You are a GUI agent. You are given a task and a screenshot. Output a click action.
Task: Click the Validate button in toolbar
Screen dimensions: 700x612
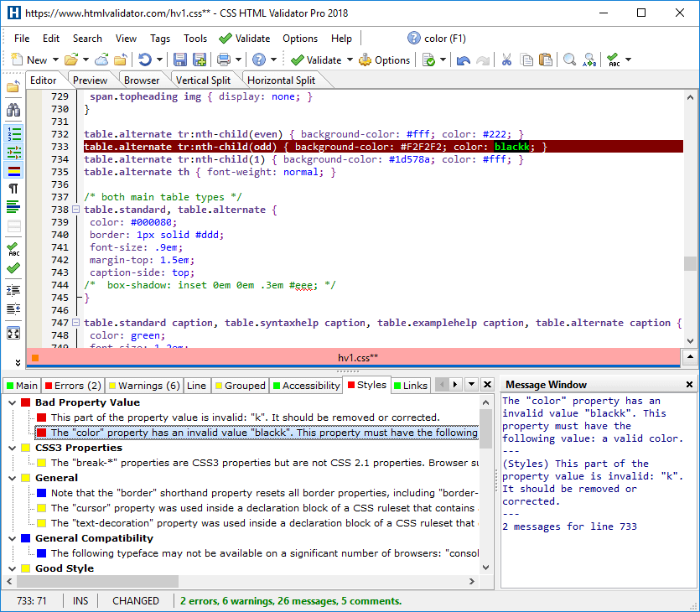pyautogui.click(x=318, y=60)
